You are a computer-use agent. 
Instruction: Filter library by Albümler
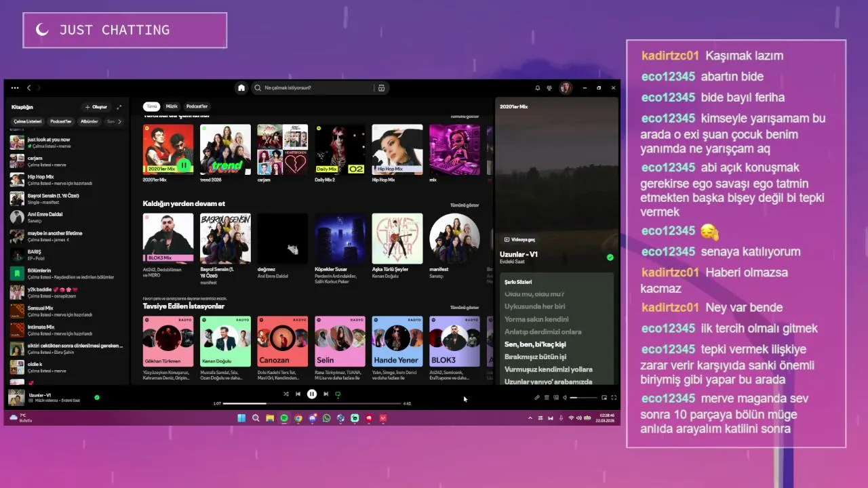[x=90, y=121]
